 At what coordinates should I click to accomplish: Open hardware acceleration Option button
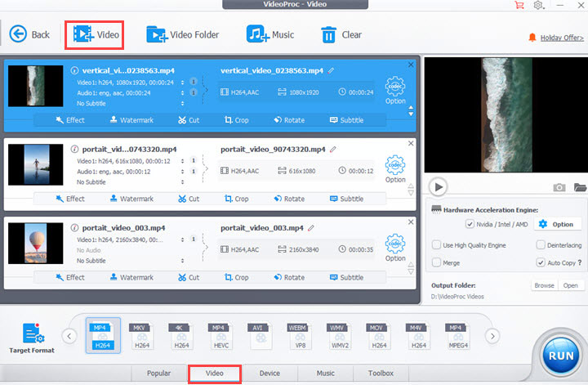point(556,224)
